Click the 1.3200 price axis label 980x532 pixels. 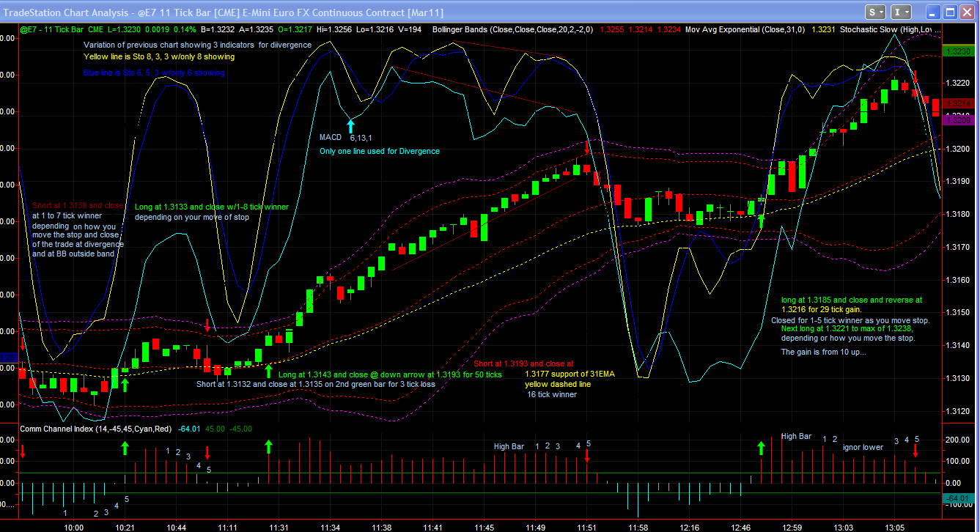(958, 149)
